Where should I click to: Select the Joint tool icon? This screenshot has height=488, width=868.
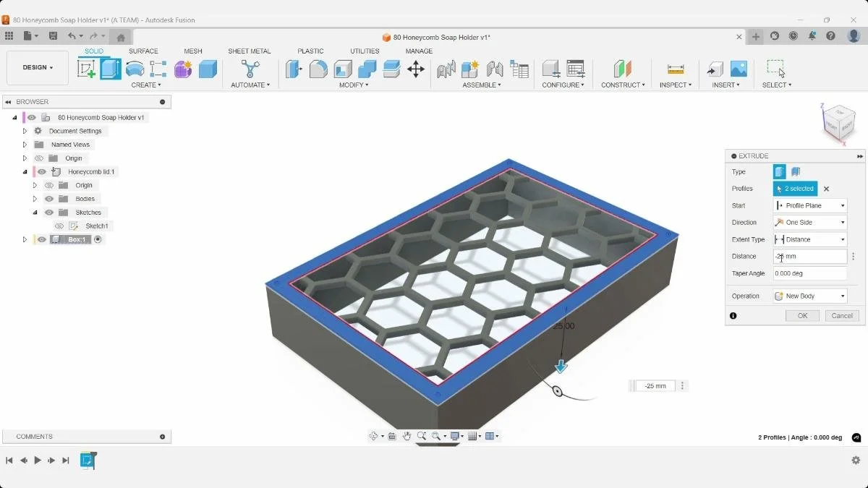click(495, 69)
